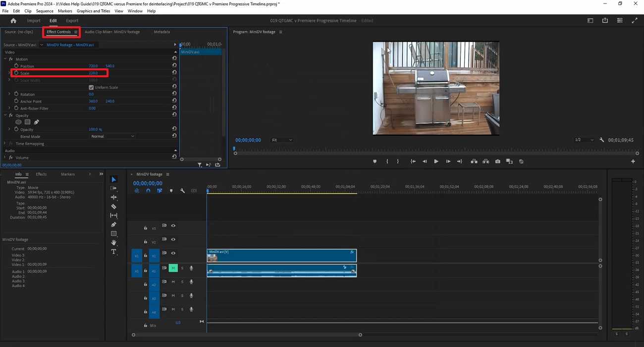Select the Razor tool
Image resolution: width=644 pixels, height=347 pixels.
coord(113,206)
